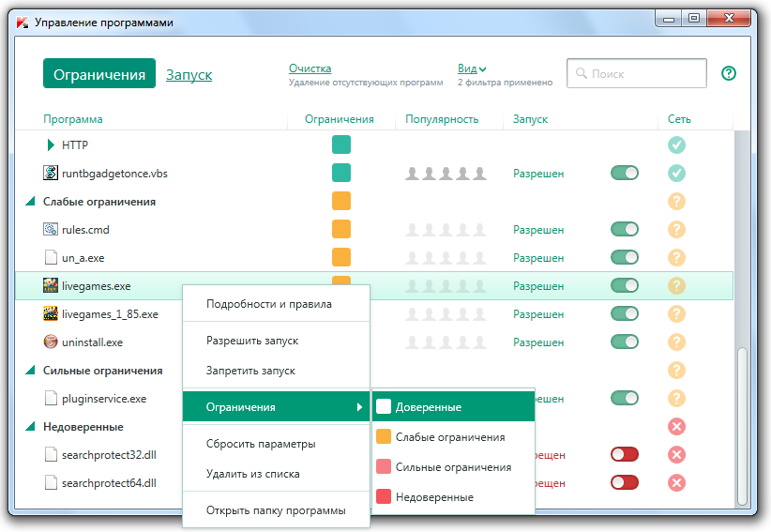Sort by the Популярность column header
Viewport: 771px width, 532px height.
442,119
